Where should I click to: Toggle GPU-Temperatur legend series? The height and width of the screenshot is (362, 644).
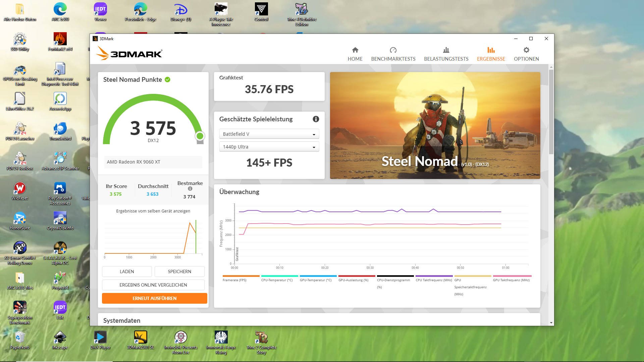click(x=315, y=280)
